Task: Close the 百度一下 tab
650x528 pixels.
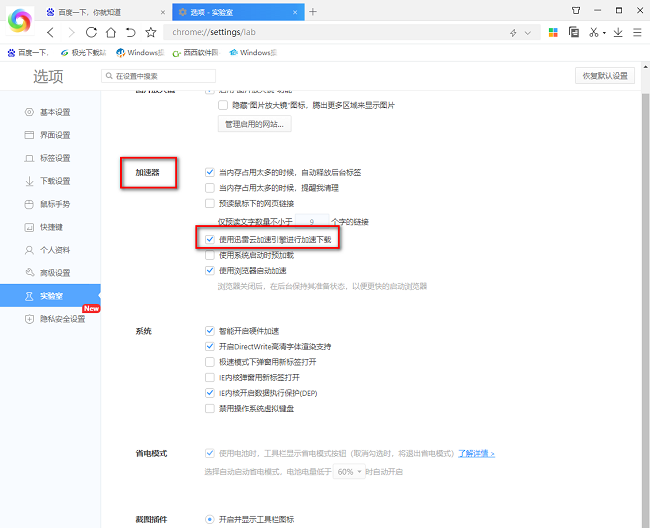Action: click(x=162, y=12)
